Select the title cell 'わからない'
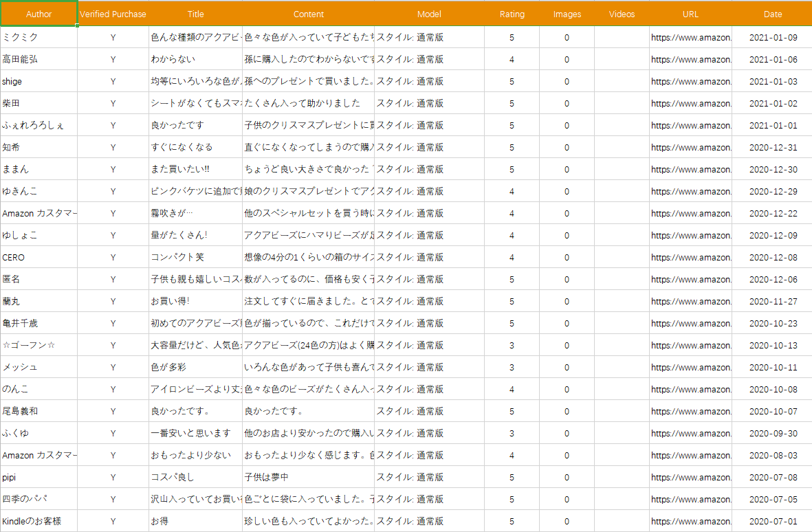The width and height of the screenshot is (812, 532). click(x=195, y=59)
